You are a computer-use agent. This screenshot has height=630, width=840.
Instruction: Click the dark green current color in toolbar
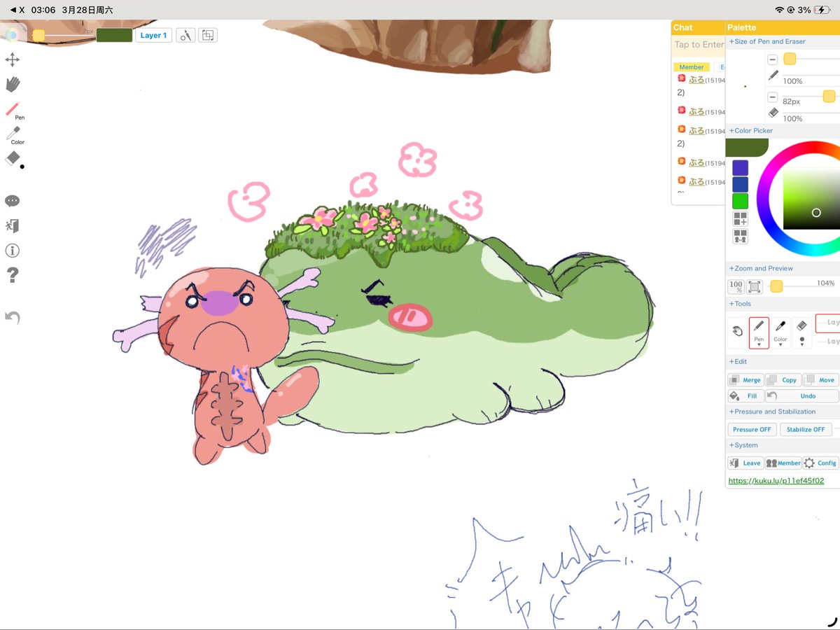pos(114,35)
